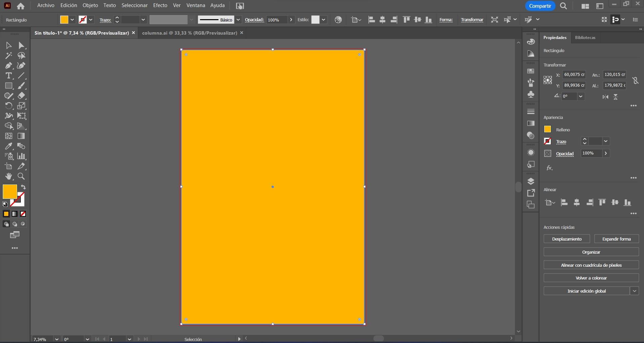Flip selection along horizontal axis
This screenshot has height=343, width=644.
pos(605,97)
